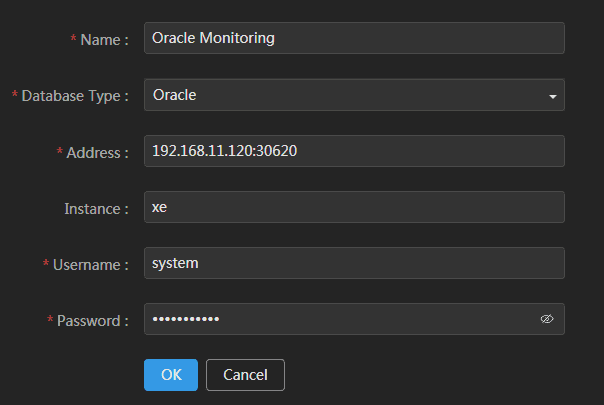Select the Instance field showing xe
This screenshot has width=604, height=405.
click(354, 207)
